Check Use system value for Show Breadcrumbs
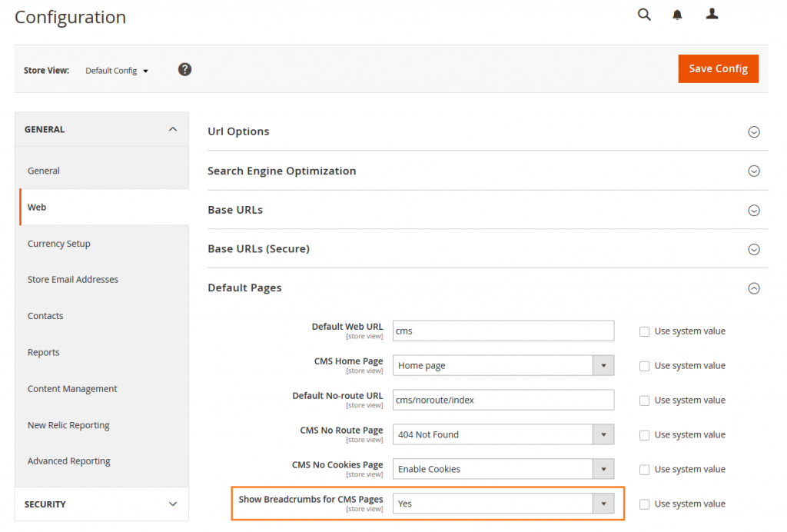This screenshot has width=787, height=532. click(x=644, y=504)
